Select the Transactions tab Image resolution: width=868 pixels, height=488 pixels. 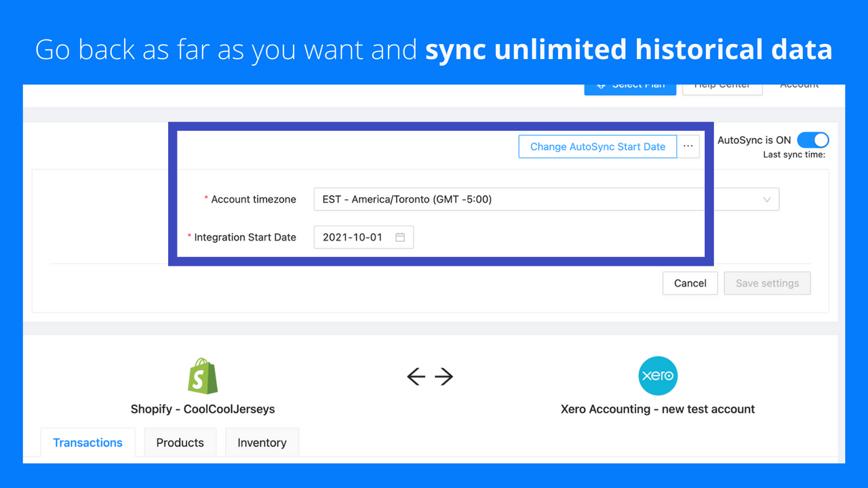(x=87, y=442)
